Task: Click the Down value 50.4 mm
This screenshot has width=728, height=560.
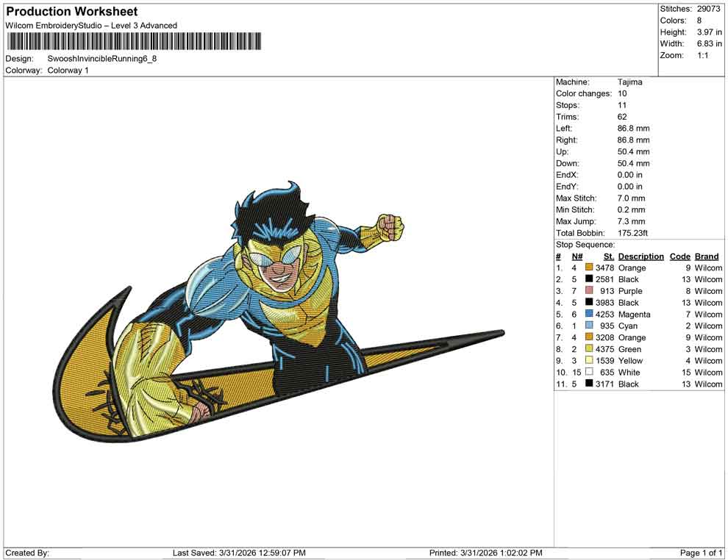Action: (x=634, y=163)
